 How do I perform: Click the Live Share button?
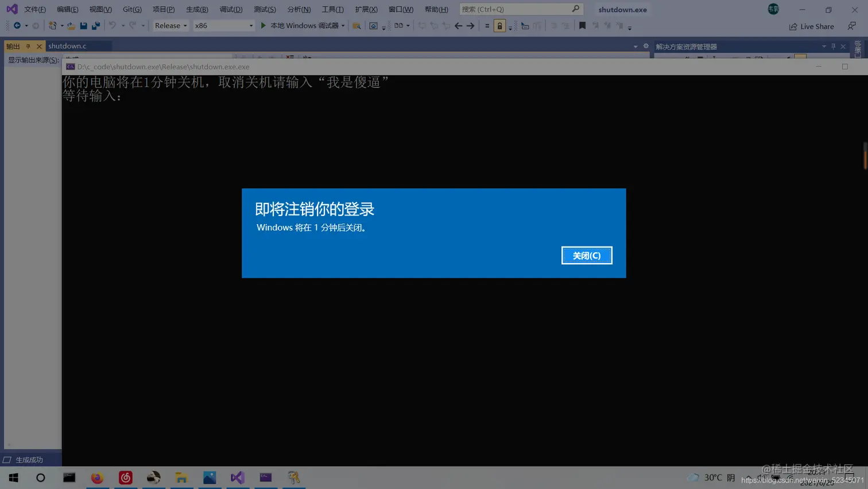tap(812, 26)
